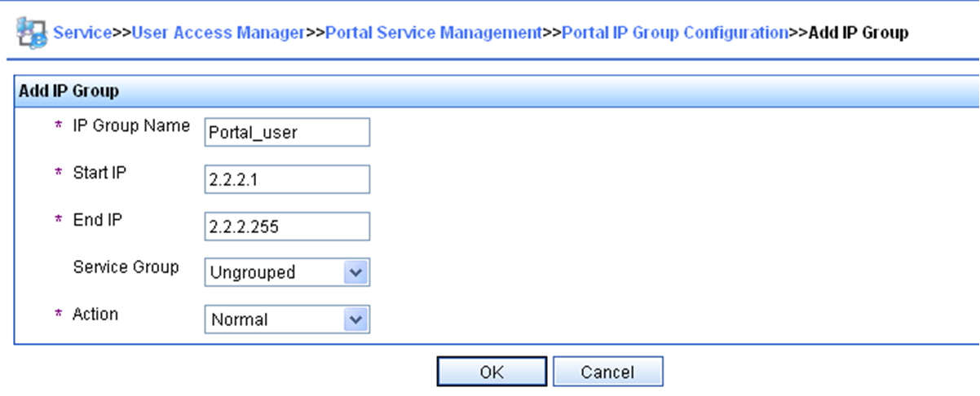Click the Start IP label
The image size is (980, 396).
pyautogui.click(x=100, y=173)
